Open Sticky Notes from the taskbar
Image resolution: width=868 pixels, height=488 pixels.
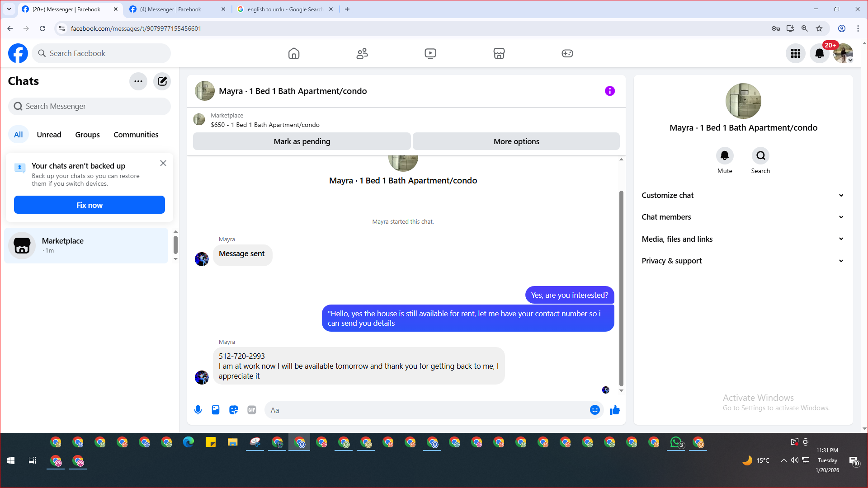211,442
